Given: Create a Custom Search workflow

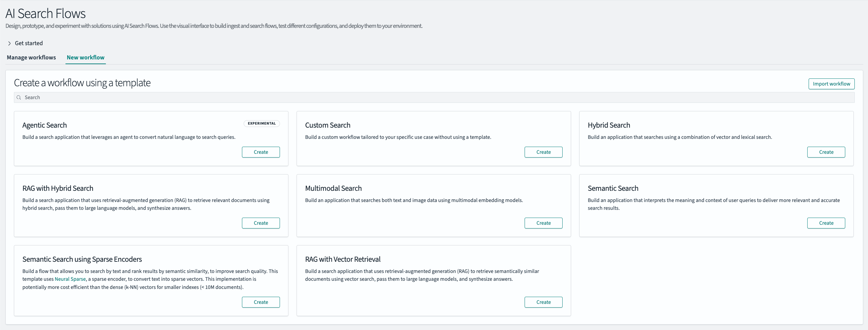Looking at the screenshot, I should 543,152.
